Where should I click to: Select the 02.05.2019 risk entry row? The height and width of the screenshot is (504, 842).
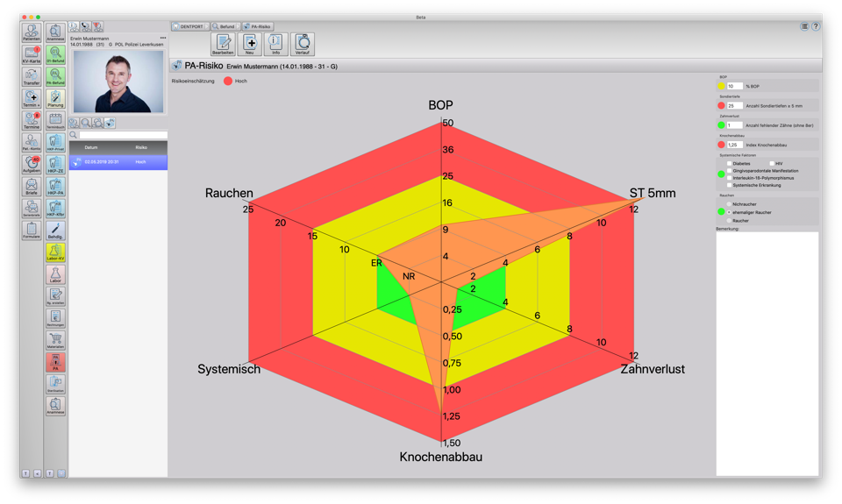click(118, 162)
